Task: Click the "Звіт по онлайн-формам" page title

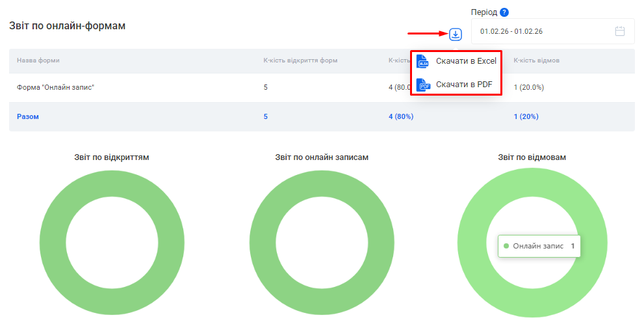Action: (67, 26)
